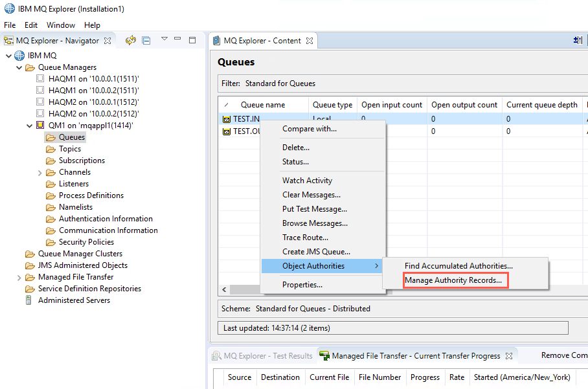Click the second queue row's icon

(227, 131)
